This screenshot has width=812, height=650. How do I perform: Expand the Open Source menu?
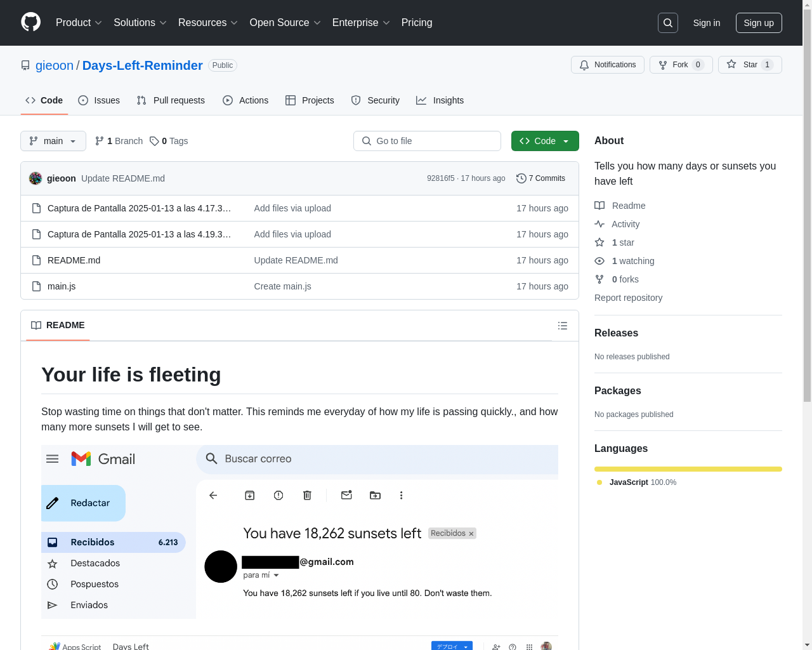(285, 23)
